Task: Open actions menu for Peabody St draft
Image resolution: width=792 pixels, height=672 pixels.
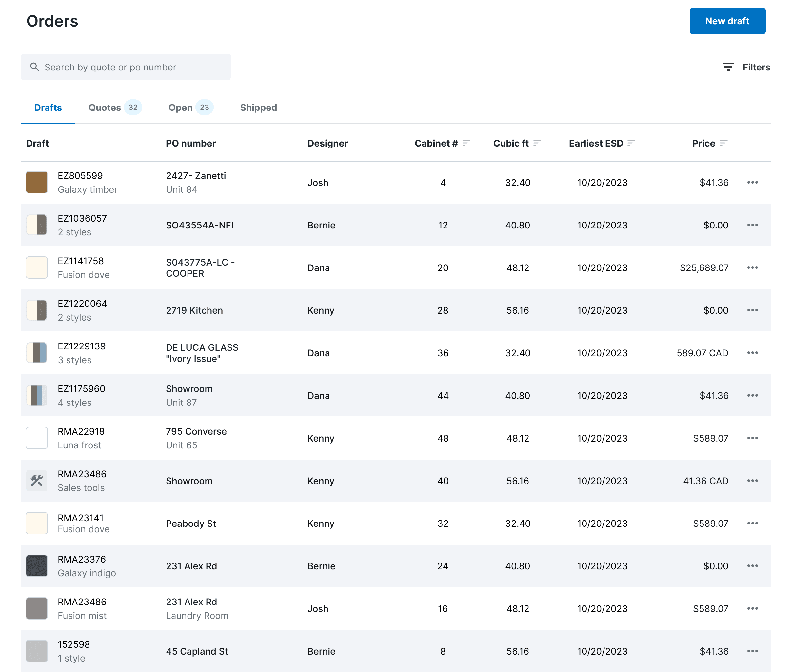Action: click(752, 524)
